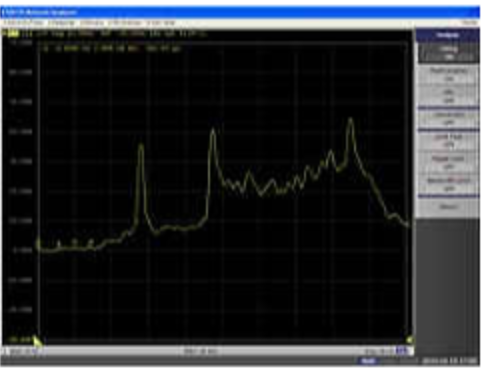Click the small yellow marker at bottom-right of graph
The height and width of the screenshot is (370, 483).
click(x=410, y=340)
